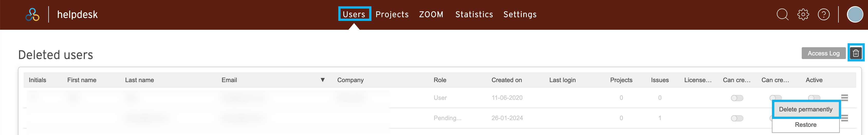Open the Statistics page
This screenshot has height=135, width=868.
coord(474,14)
